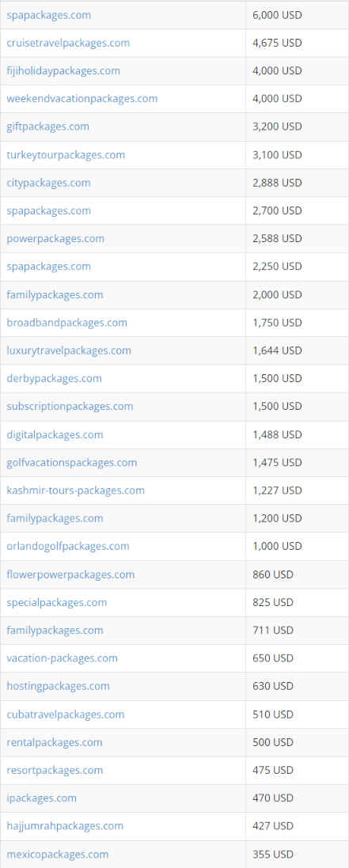Click the derbypackages.com link
This screenshot has height=868, width=349.
(55, 379)
